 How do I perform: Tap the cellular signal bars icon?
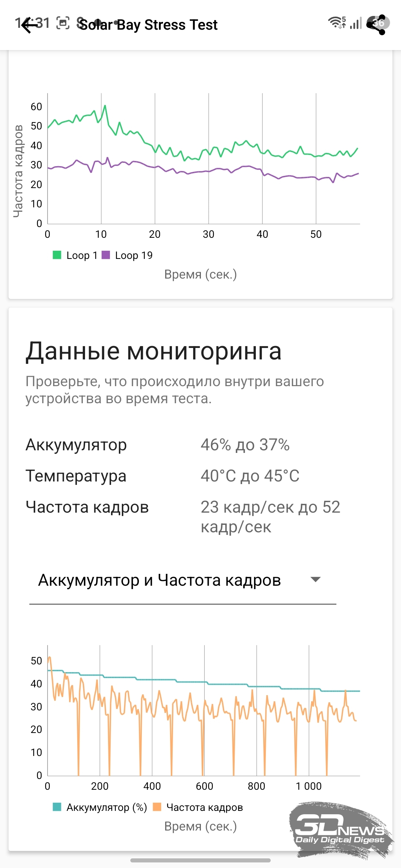tap(356, 23)
